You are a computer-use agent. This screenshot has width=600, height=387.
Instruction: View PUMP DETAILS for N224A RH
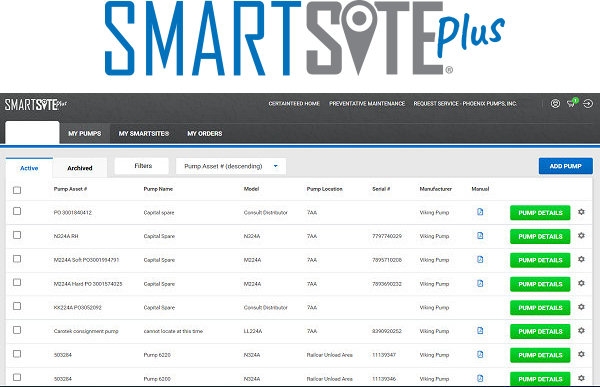540,236
